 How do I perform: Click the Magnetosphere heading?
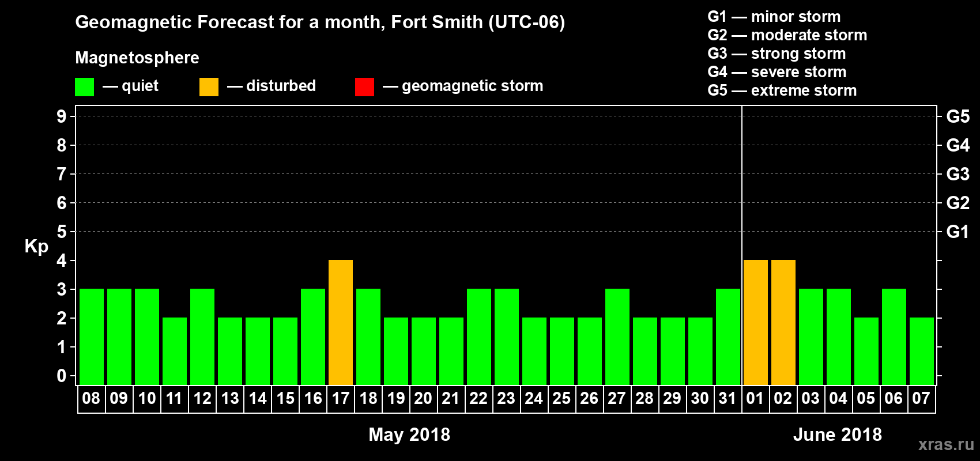point(137,58)
